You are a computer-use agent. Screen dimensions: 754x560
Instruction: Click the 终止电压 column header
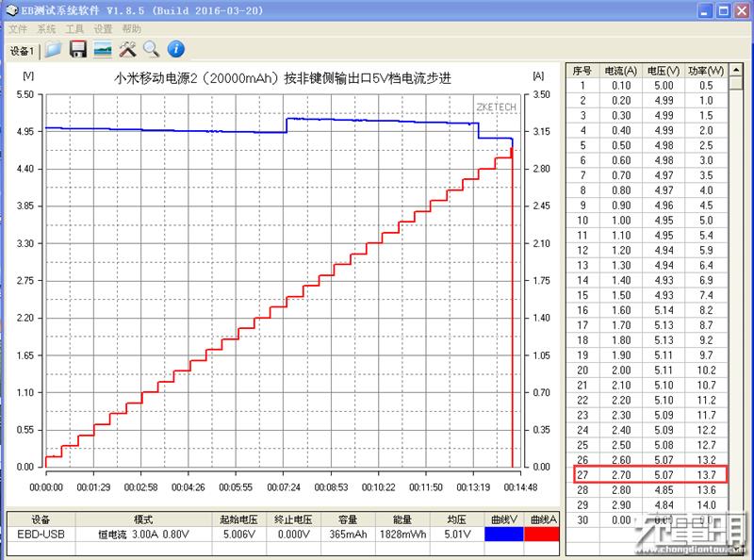pyautogui.click(x=293, y=519)
